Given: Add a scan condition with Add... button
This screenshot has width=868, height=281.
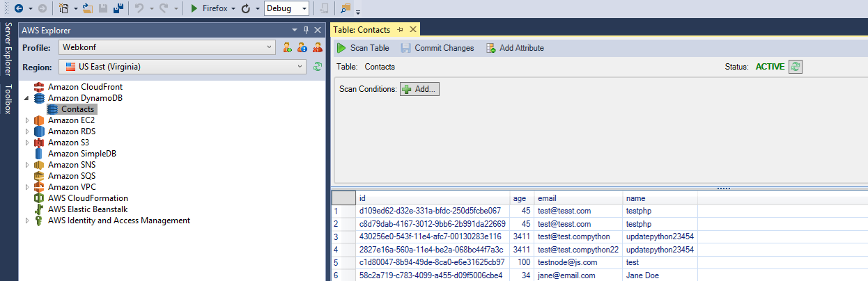Looking at the screenshot, I should pyautogui.click(x=419, y=89).
